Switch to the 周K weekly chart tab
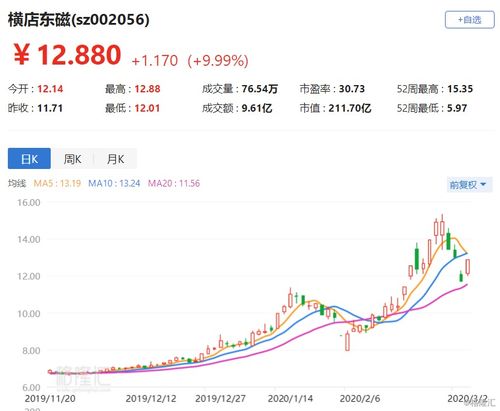This screenshot has height=411, width=500. click(x=72, y=159)
